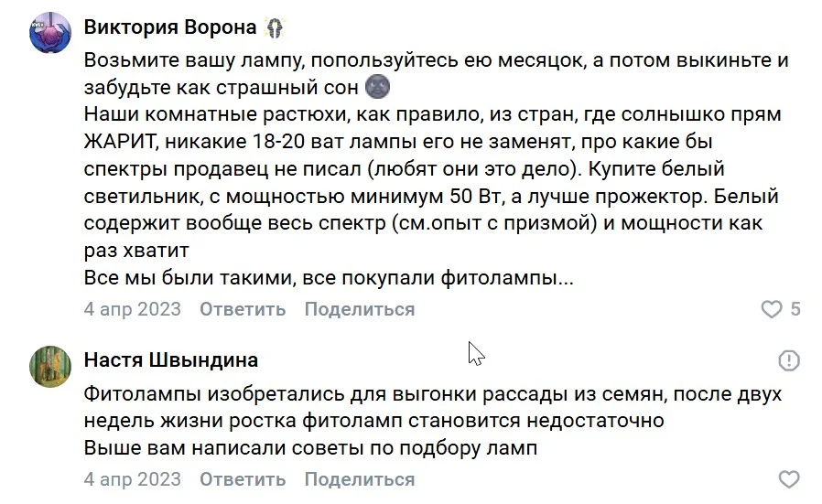Click the line "Все мы были такими, все покупали фитолампы"
The image size is (822, 504).
click(329, 278)
